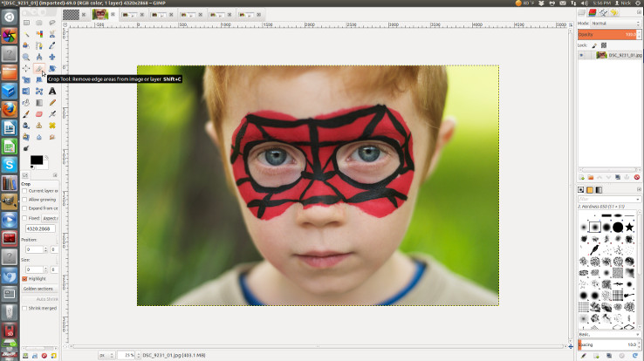Delete the layer with red delete icon
644x361 pixels.
tap(637, 177)
